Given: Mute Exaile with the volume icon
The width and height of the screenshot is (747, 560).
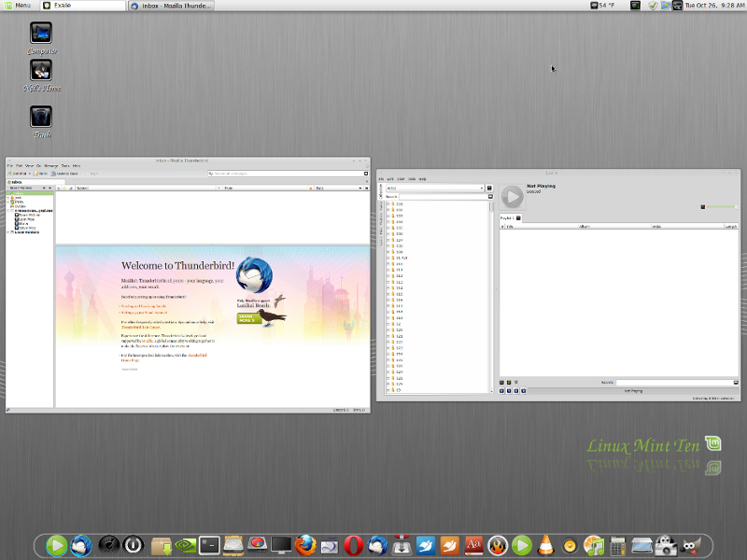Looking at the screenshot, I should point(703,206).
